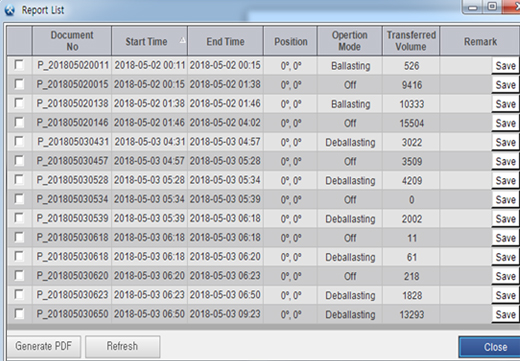Check the box for P_201805020011
Viewport: 520px width, 361px height.
coord(19,65)
